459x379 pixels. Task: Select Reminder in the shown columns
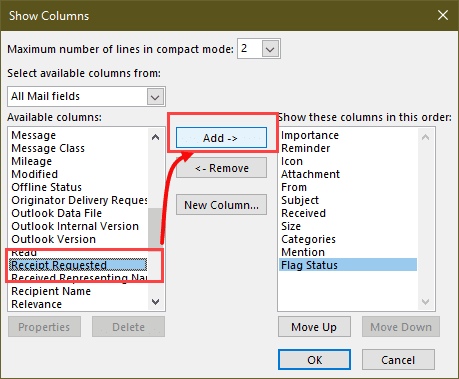click(348, 148)
